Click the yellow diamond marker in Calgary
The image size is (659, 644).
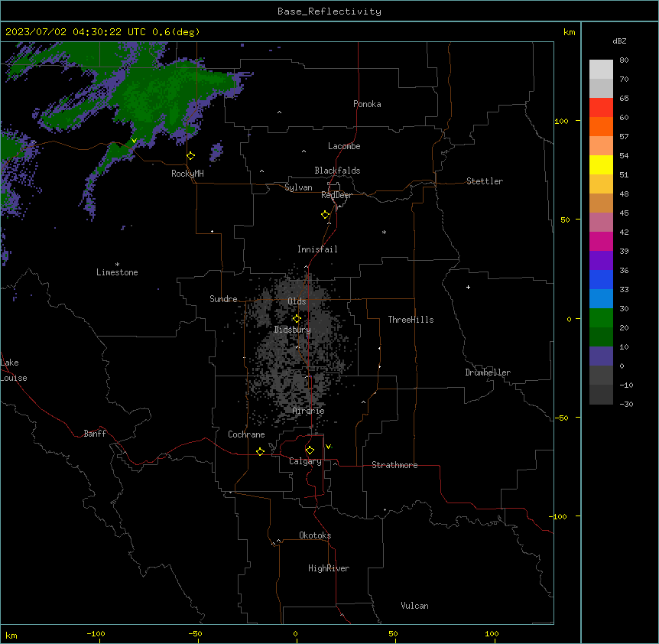point(310,450)
